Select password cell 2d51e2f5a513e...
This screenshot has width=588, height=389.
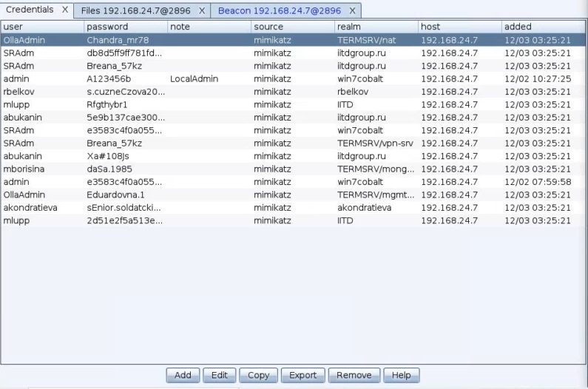pyautogui.click(x=124, y=220)
